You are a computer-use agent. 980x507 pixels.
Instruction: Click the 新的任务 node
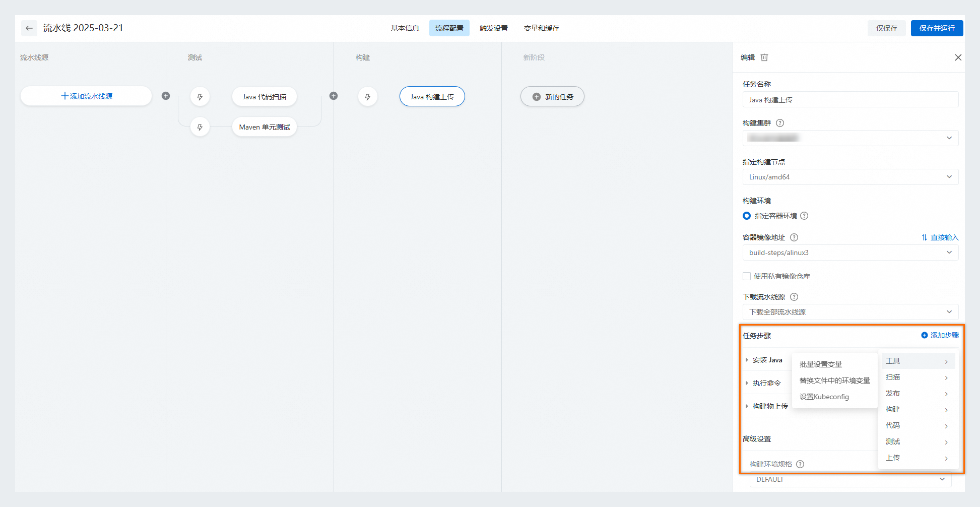coord(552,96)
